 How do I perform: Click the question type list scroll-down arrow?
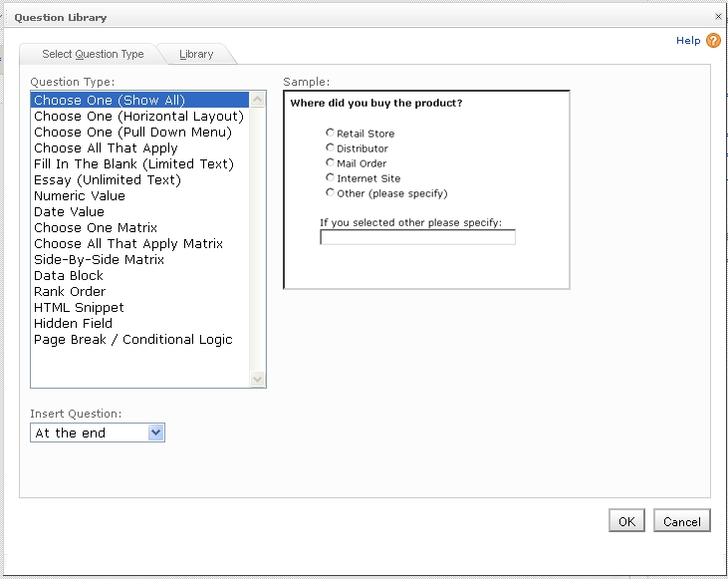click(258, 379)
